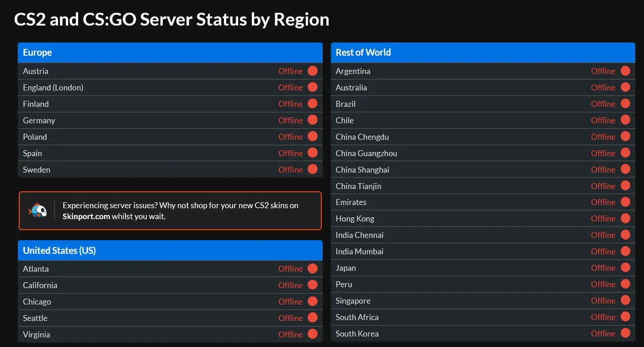
Task: Click the Offline label for Sweden
Action: (290, 169)
